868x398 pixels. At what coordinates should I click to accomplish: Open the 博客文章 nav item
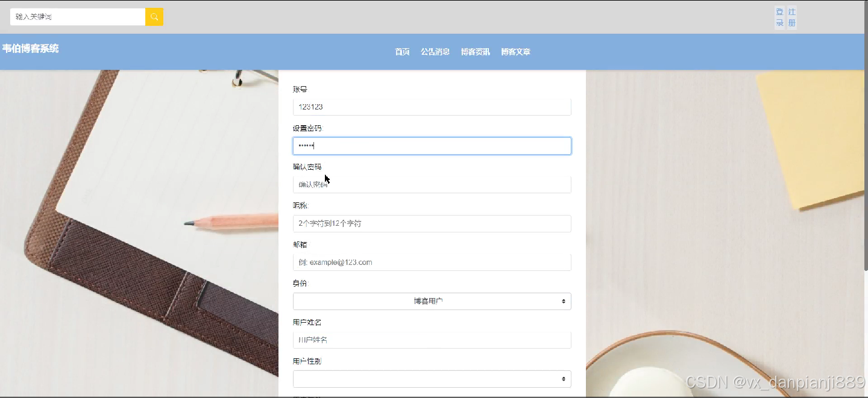coord(516,52)
